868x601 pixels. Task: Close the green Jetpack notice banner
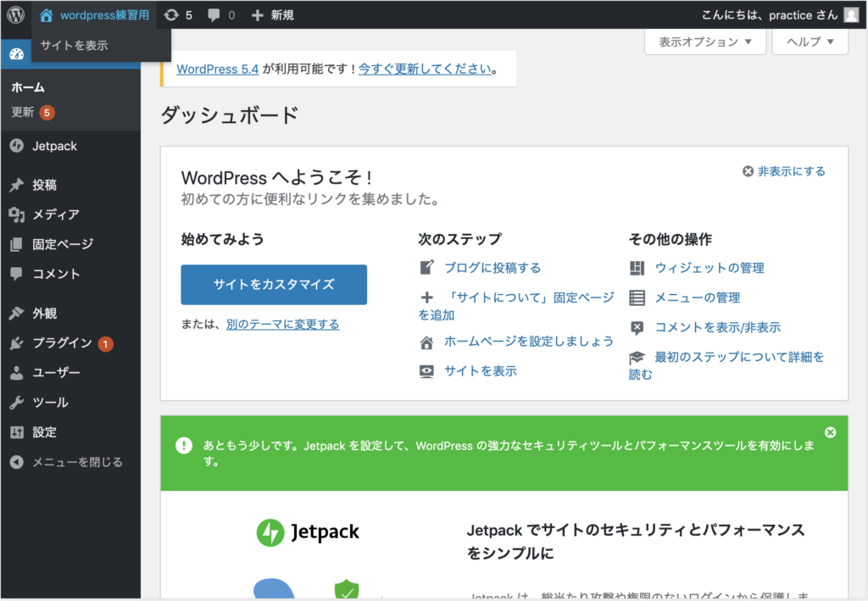[830, 432]
